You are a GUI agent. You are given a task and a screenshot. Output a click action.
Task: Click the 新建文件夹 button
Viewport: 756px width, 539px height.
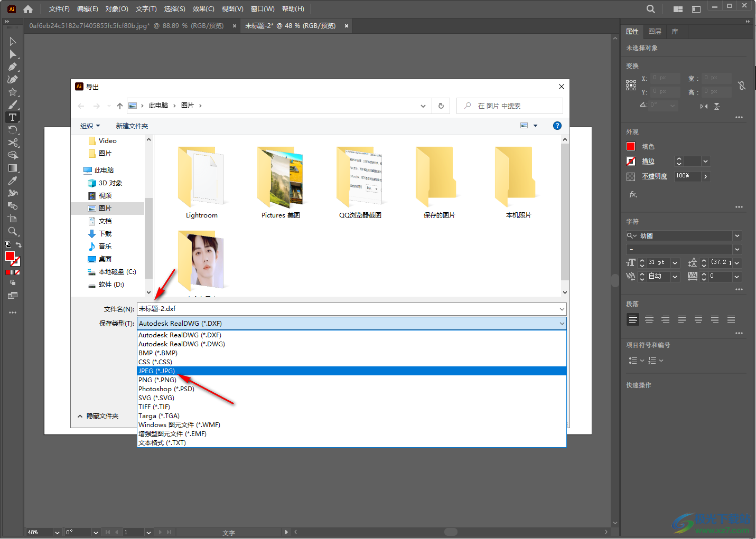(132, 126)
